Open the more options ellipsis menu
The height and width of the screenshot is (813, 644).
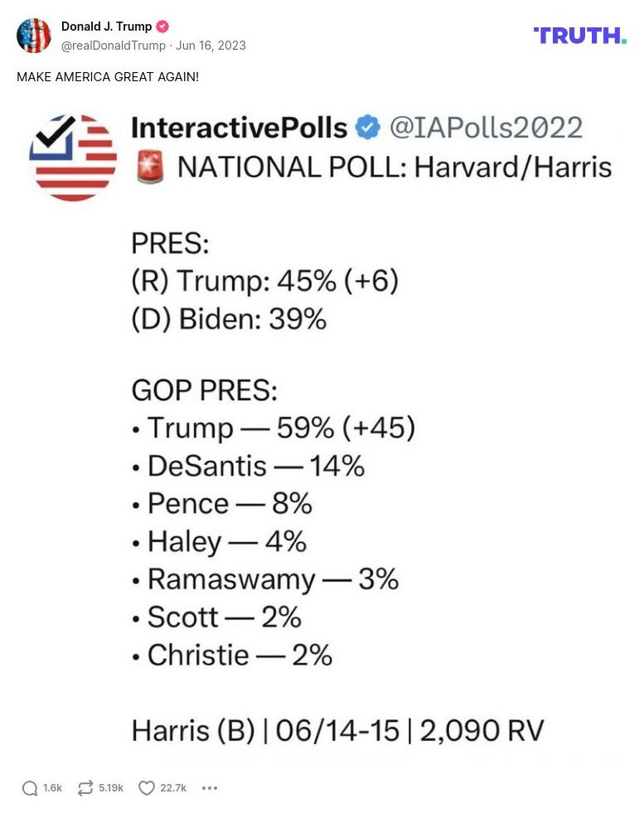(209, 788)
